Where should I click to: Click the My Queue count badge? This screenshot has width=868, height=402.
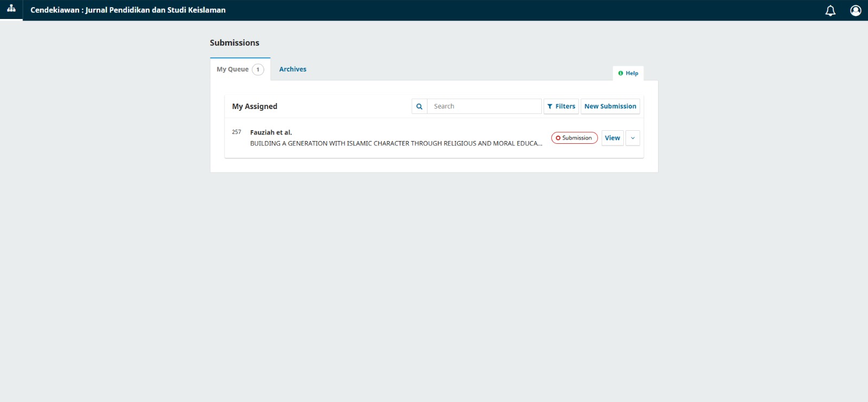(258, 69)
